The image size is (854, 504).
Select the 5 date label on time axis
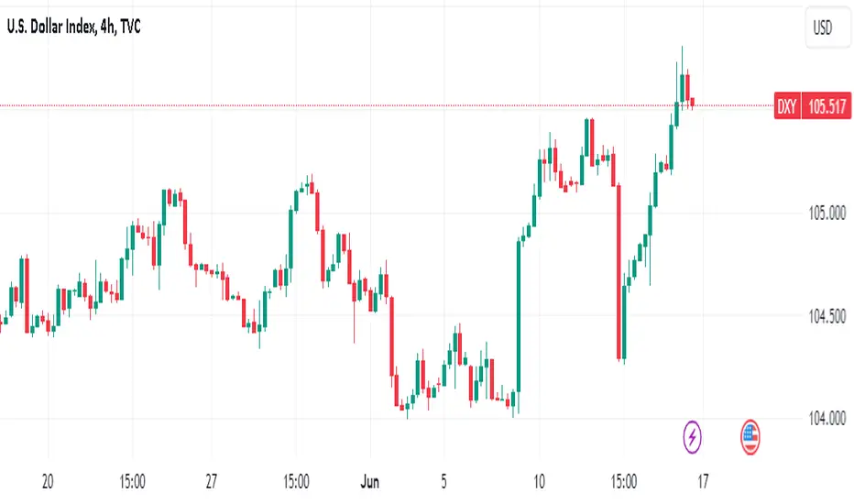pos(443,482)
